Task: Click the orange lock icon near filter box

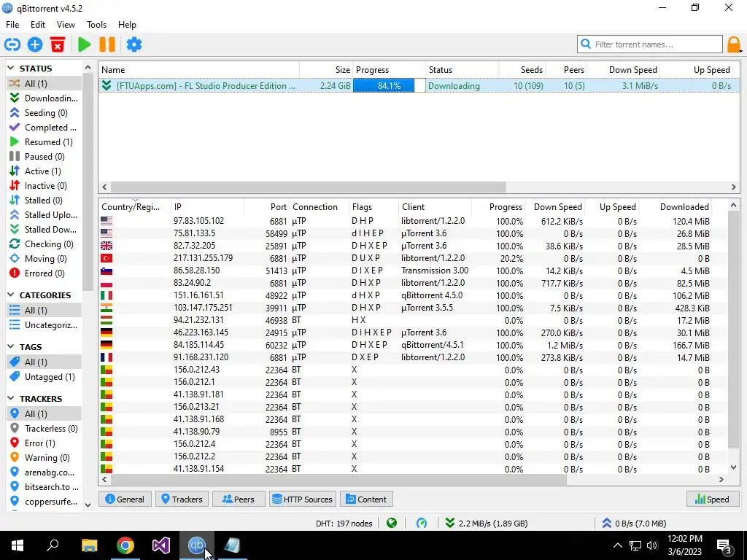Action: pos(734,44)
